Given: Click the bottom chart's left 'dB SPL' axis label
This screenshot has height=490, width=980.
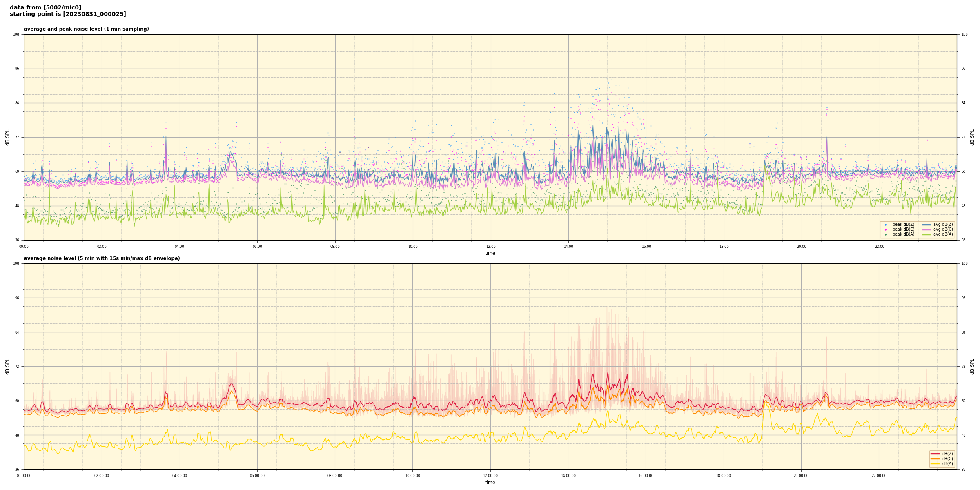Looking at the screenshot, I should point(7,366).
